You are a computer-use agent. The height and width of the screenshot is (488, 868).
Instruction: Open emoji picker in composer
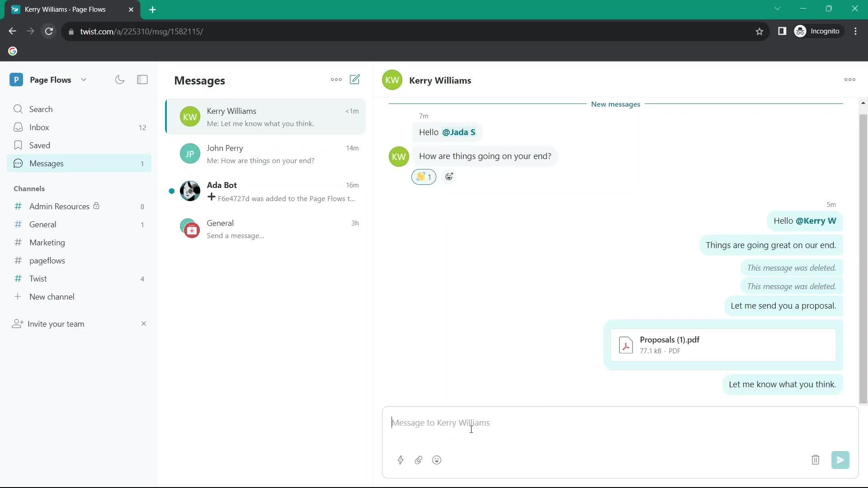coord(437,460)
